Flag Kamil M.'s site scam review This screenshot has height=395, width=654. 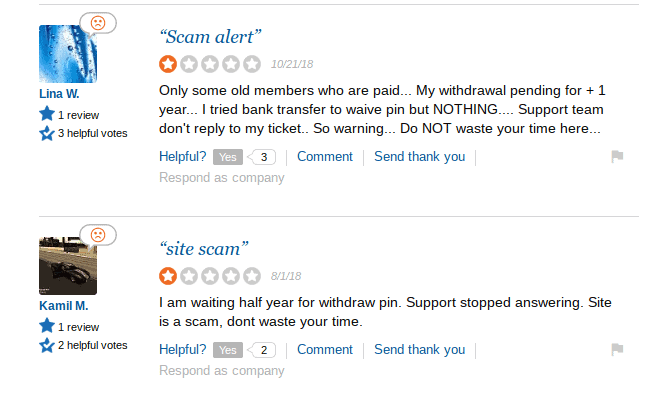click(x=617, y=349)
